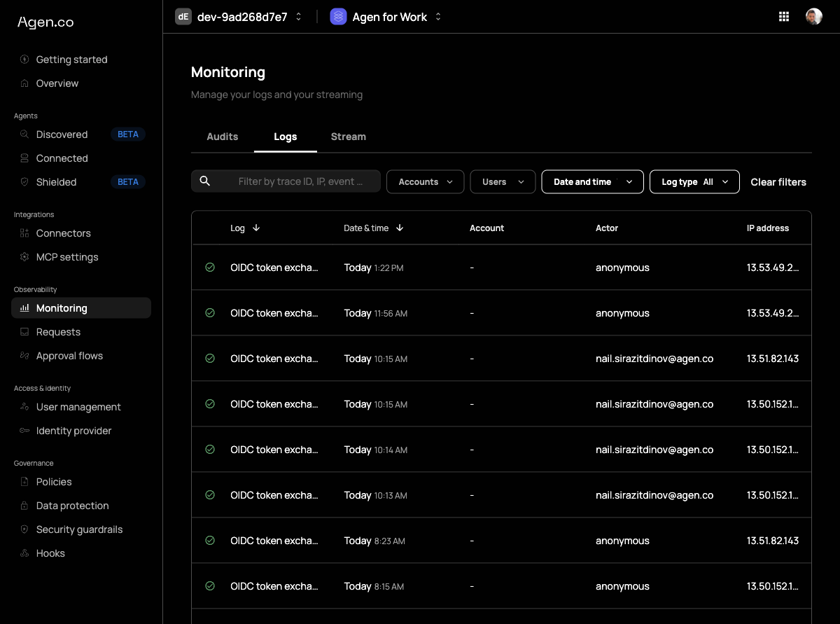Select the Logs tab
Screen dimensions: 840x624
286,137
